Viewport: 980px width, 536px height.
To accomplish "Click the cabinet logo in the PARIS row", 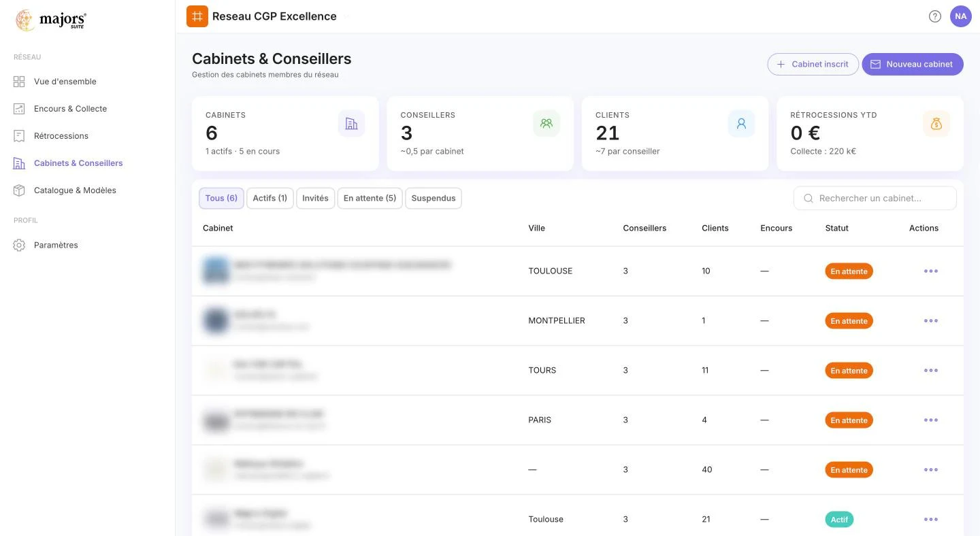I will [x=216, y=420].
